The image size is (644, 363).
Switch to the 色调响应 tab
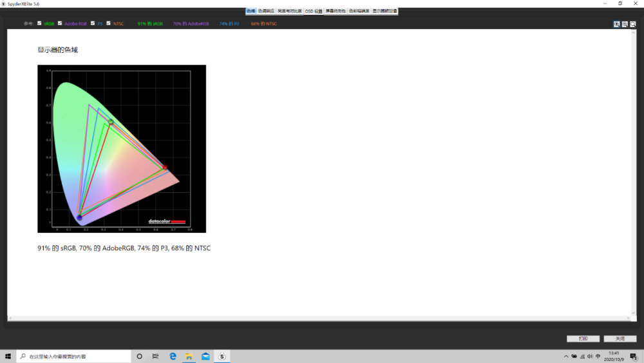click(266, 11)
